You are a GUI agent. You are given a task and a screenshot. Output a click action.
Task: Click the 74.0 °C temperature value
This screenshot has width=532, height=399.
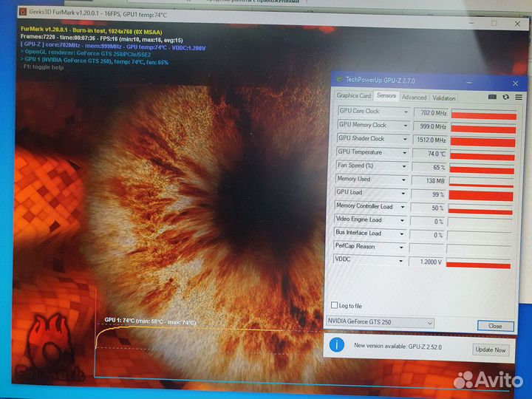pyautogui.click(x=429, y=154)
